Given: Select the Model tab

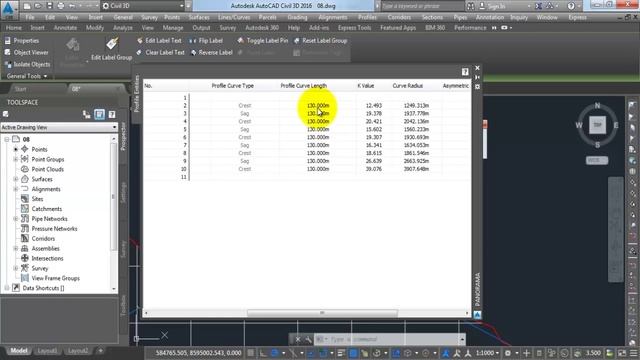Looking at the screenshot, I should pos(19,351).
